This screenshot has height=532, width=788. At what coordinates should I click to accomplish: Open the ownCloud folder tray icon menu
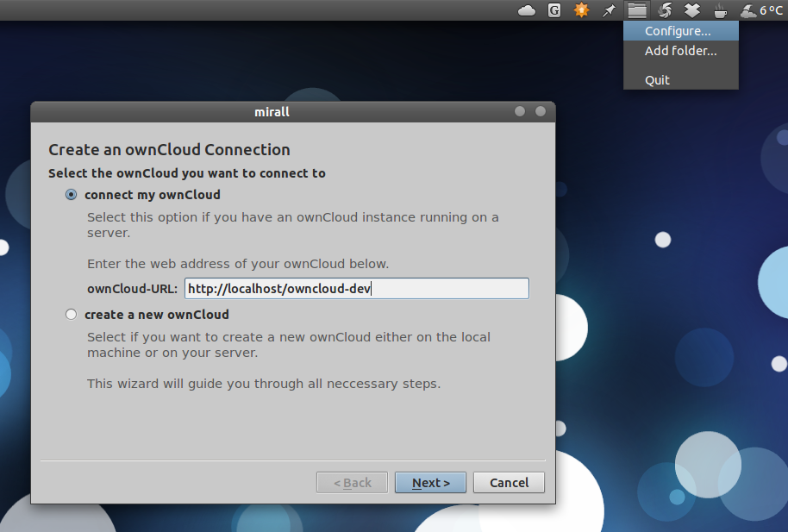[x=636, y=10]
